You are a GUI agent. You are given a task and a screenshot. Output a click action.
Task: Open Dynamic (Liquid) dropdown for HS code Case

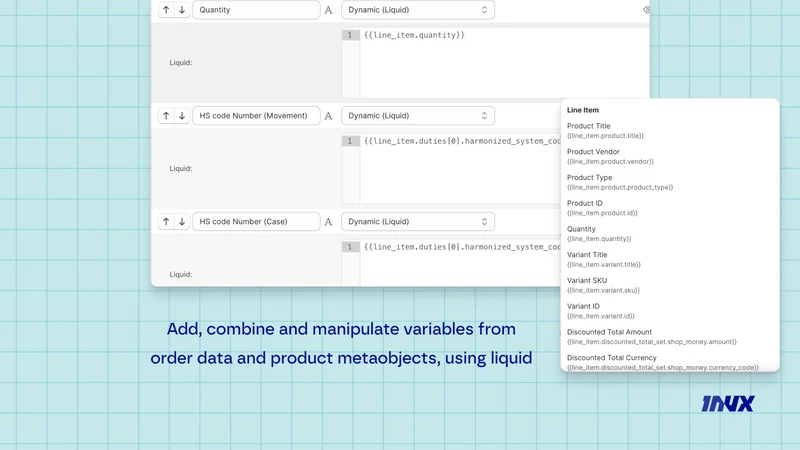coord(418,221)
